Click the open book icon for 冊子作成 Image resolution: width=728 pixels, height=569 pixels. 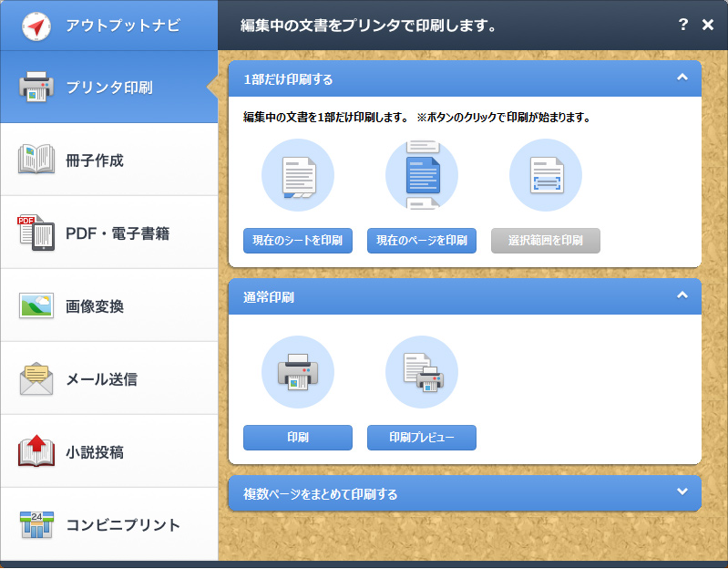point(36,160)
